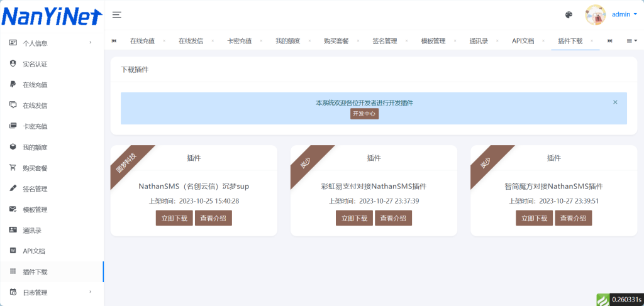Close the 签名管理 tab
The width and height of the screenshot is (644, 306).
[x=407, y=41]
